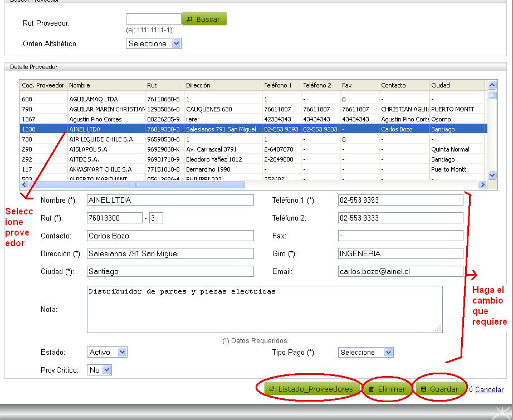Select the AGUILAR MARIN CHRISTIAN row
Image resolution: width=513 pixels, height=420 pixels.
pos(253,109)
